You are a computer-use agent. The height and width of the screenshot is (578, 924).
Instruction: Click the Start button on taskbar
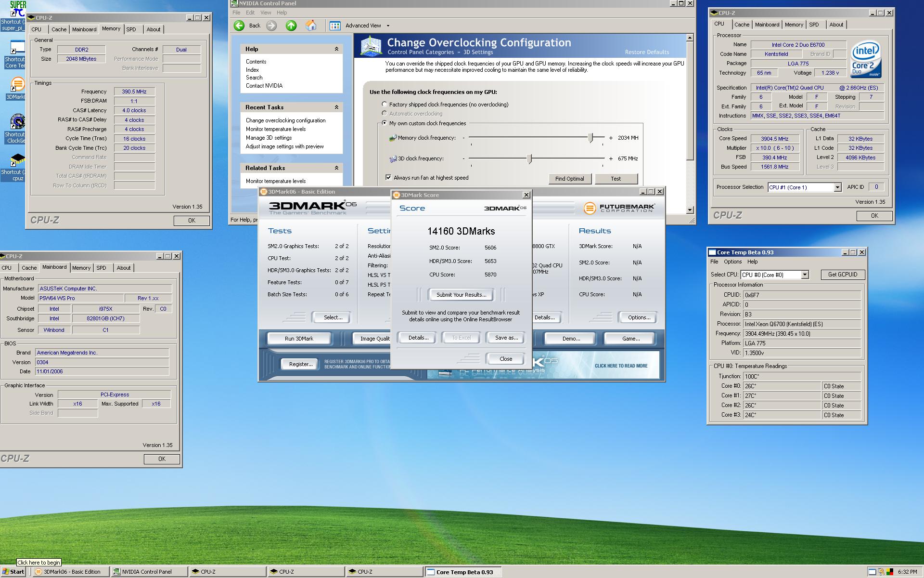click(13, 572)
